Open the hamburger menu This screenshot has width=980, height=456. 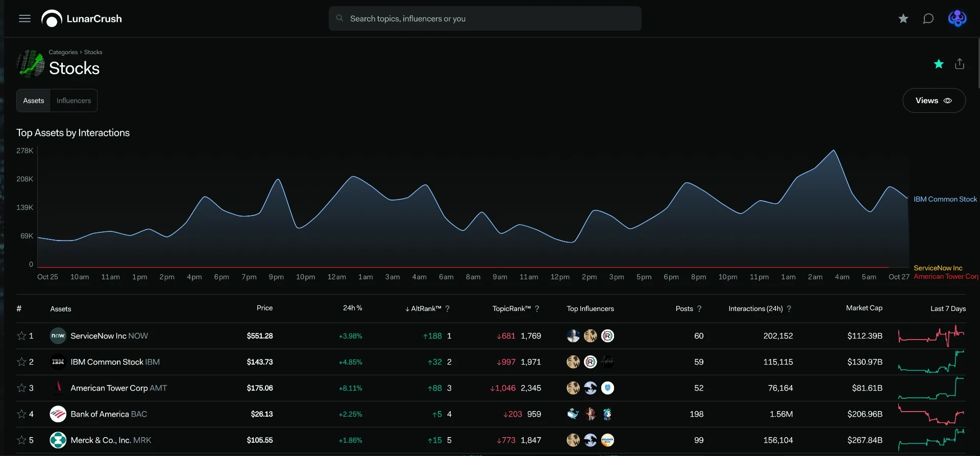24,19
